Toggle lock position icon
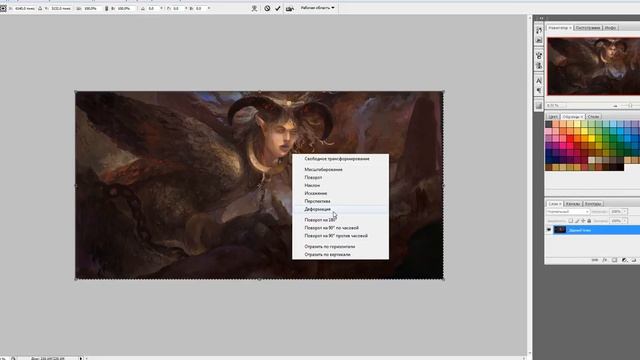This screenshot has width=640, height=360. tap(583, 221)
